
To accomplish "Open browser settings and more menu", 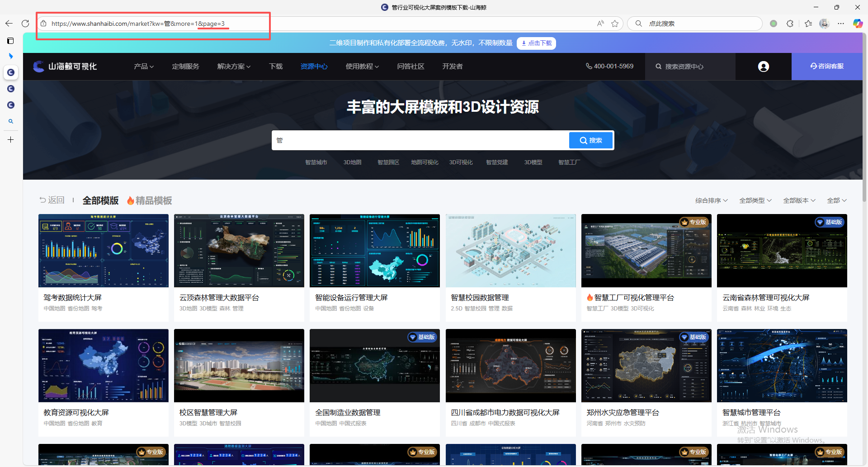I will click(x=841, y=24).
